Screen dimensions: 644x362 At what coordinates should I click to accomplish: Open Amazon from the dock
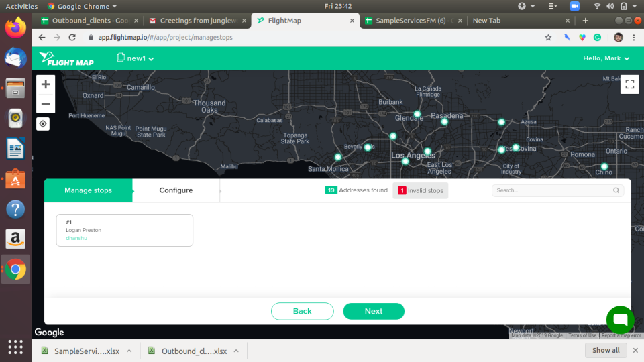click(x=15, y=239)
